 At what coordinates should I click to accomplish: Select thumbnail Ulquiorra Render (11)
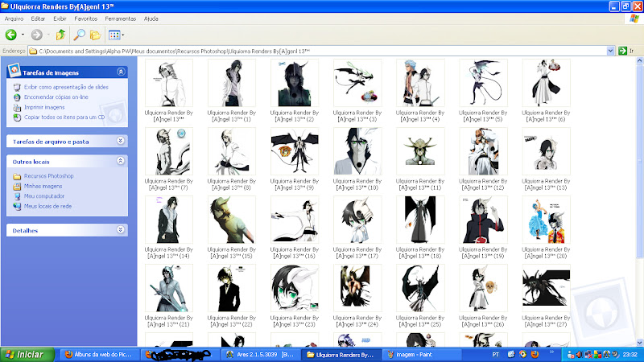pyautogui.click(x=420, y=151)
